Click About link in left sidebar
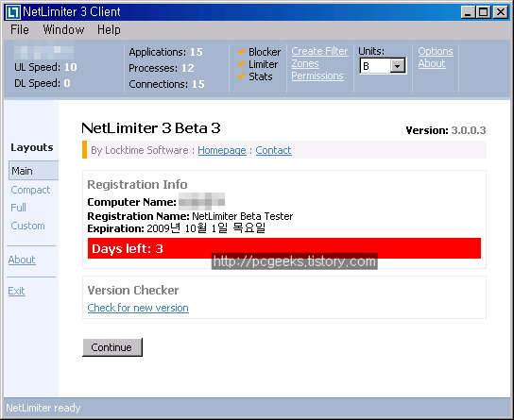This screenshot has width=514, height=420. coord(22,260)
